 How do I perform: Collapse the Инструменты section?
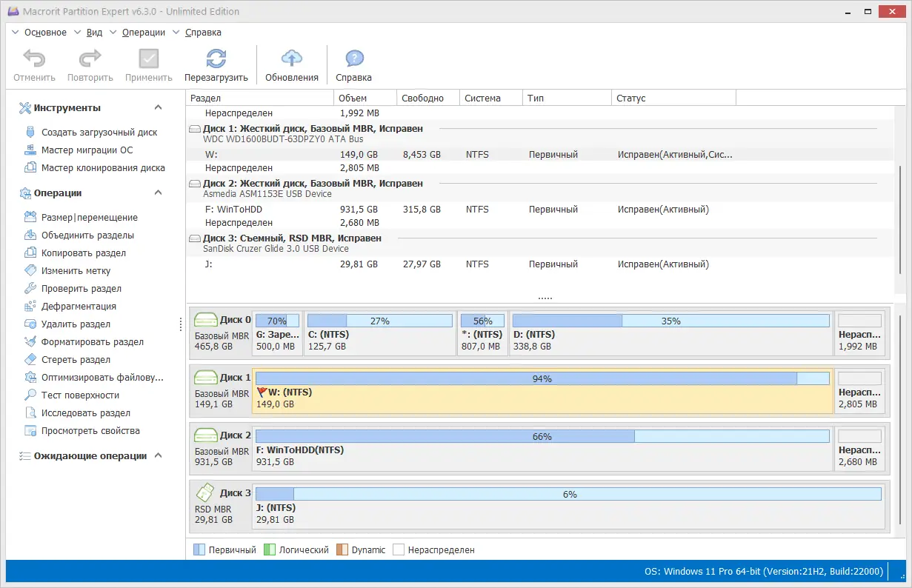(158, 108)
